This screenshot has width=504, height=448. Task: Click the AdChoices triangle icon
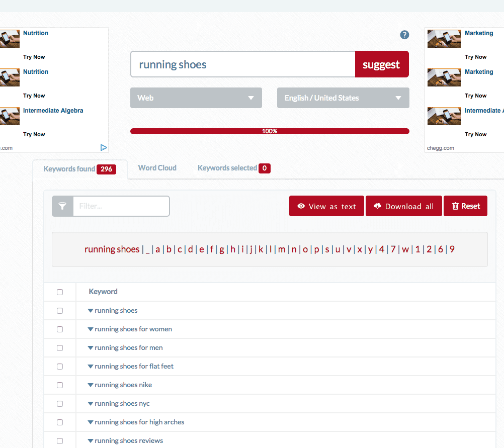pos(104,147)
